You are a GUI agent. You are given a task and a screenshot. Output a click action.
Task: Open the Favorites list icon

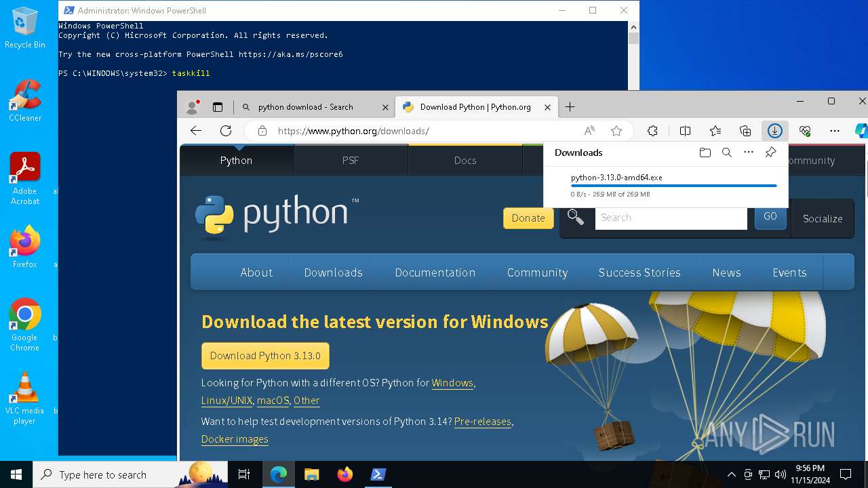(x=715, y=131)
